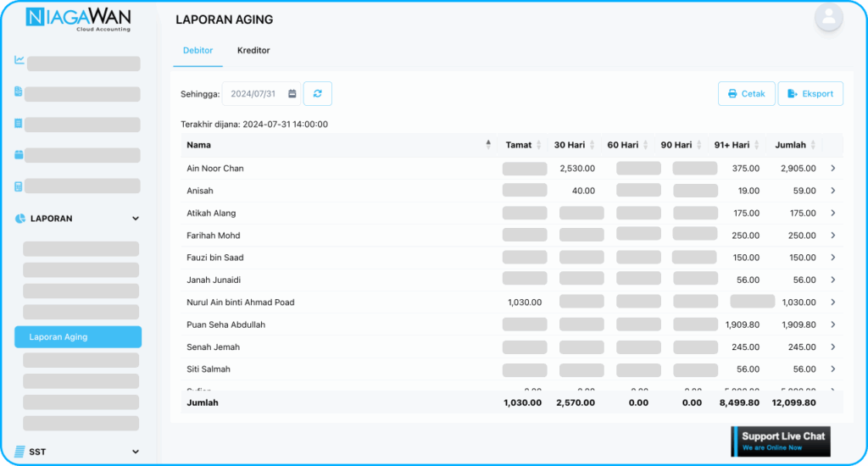Click the LAPORAN pie chart icon

(20, 219)
